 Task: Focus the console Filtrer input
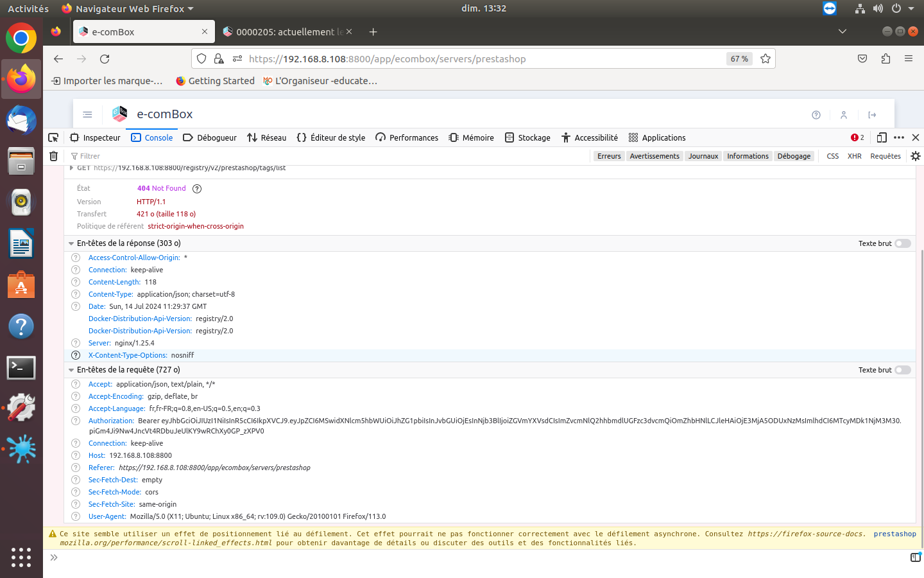pyautogui.click(x=327, y=156)
